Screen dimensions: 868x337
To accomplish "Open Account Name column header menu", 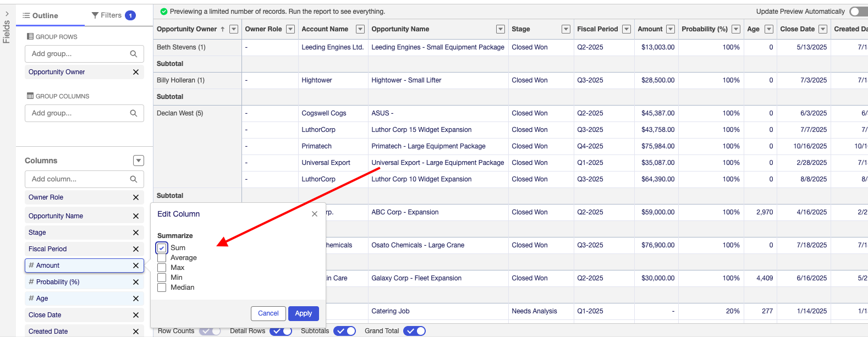I will 360,29.
